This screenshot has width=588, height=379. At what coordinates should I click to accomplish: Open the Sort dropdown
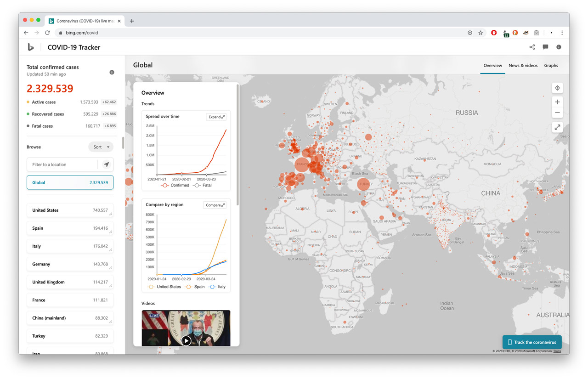pos(101,147)
